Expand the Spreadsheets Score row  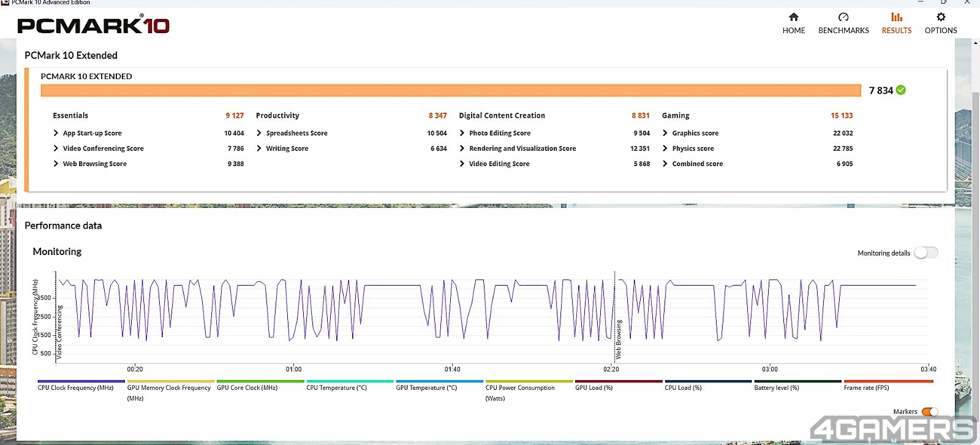coord(259,133)
